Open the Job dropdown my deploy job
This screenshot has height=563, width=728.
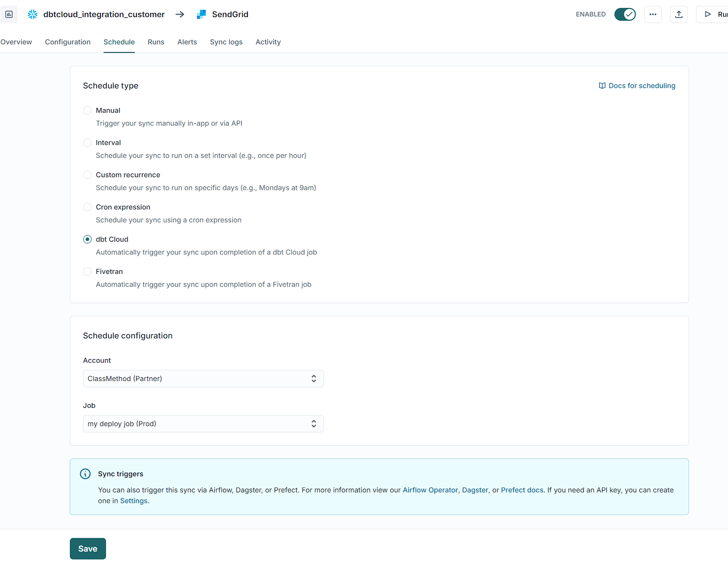pos(203,424)
